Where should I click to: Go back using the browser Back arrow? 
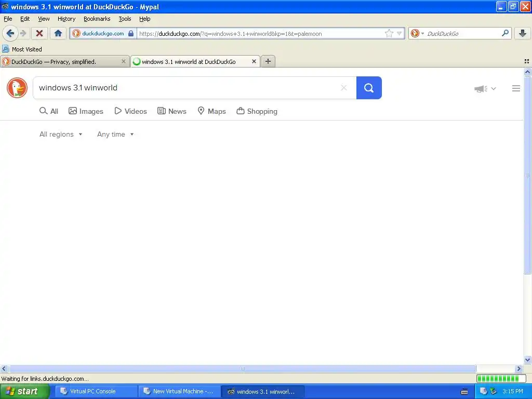click(10, 33)
